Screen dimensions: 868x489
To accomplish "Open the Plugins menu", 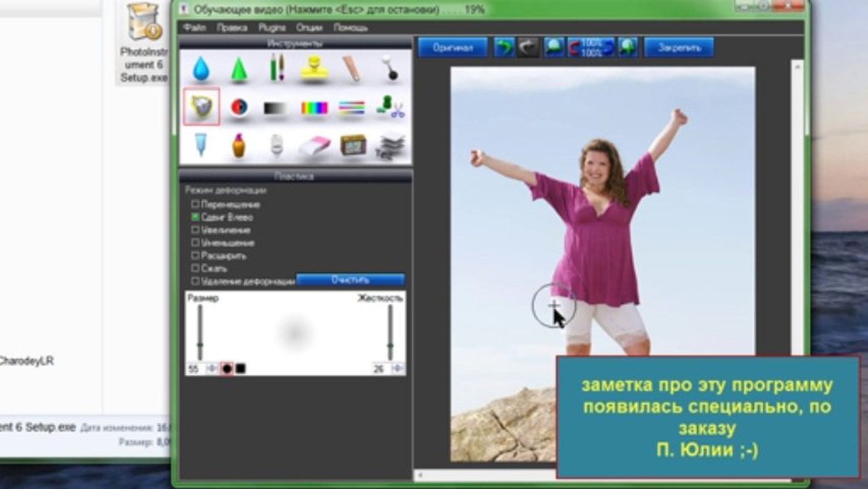I will coord(271,28).
